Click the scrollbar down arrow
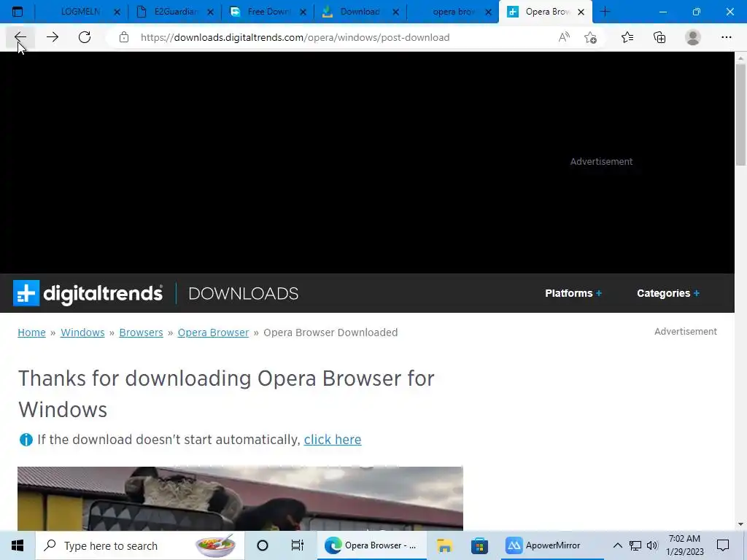Viewport: 747px width, 560px height. coord(740,524)
